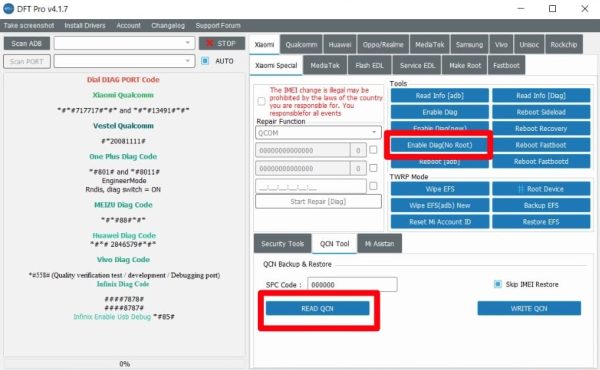
Task: Enable the second IMEI checkbox
Action: point(373,168)
